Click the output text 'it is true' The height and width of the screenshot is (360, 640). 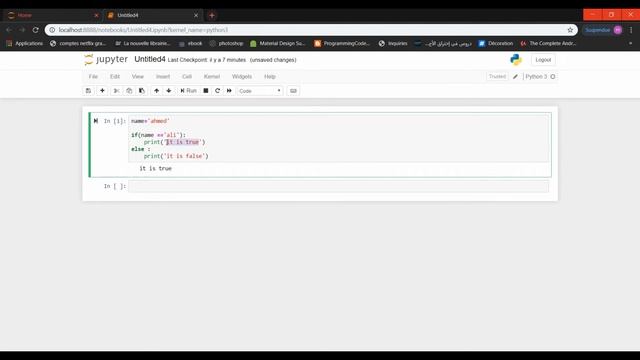tap(156, 168)
